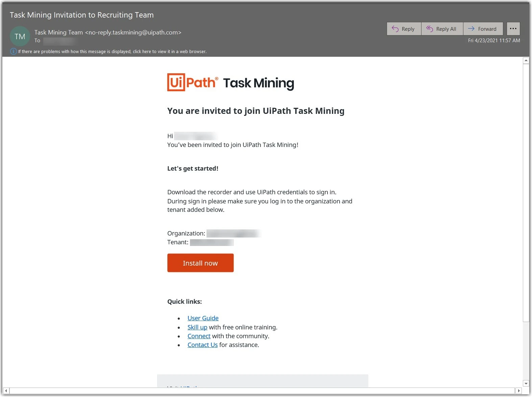This screenshot has height=397, width=532.
Task: Click the Install now button
Action: (200, 263)
